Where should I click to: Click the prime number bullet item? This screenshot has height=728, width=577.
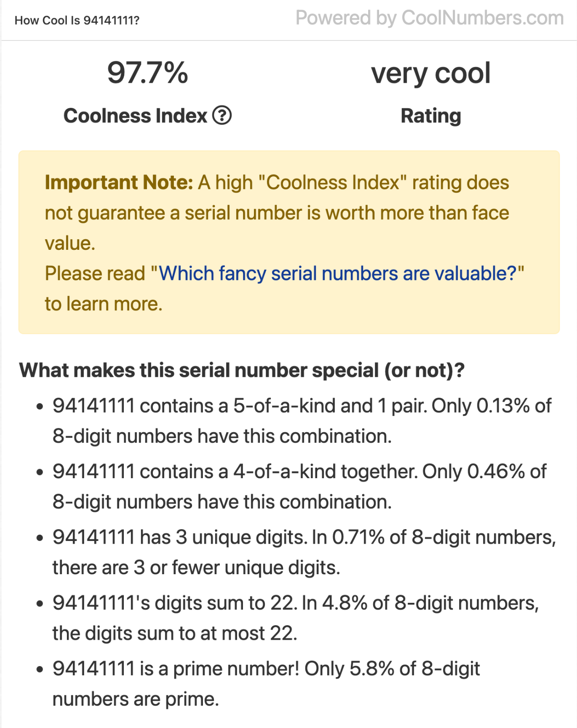[x=266, y=683]
